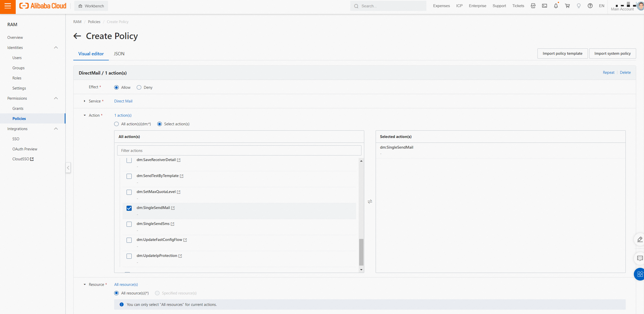Open the EN language selector
Image resolution: width=644 pixels, height=314 pixels.
pos(602,6)
